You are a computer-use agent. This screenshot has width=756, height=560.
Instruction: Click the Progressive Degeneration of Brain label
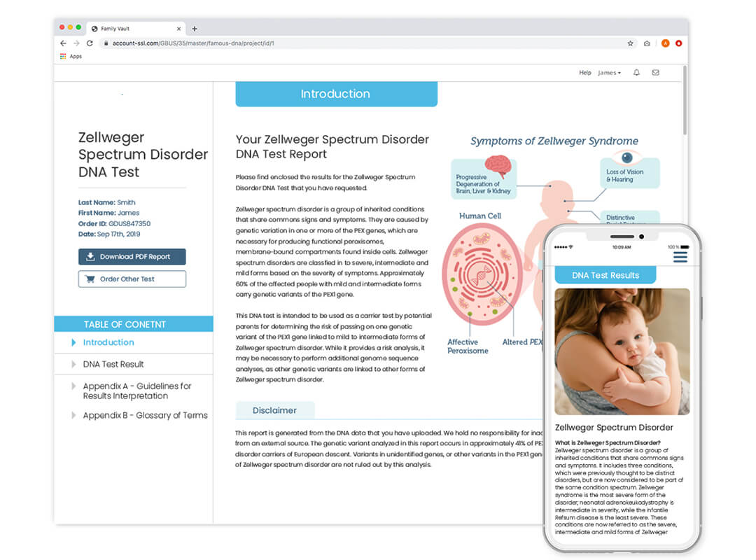(483, 184)
